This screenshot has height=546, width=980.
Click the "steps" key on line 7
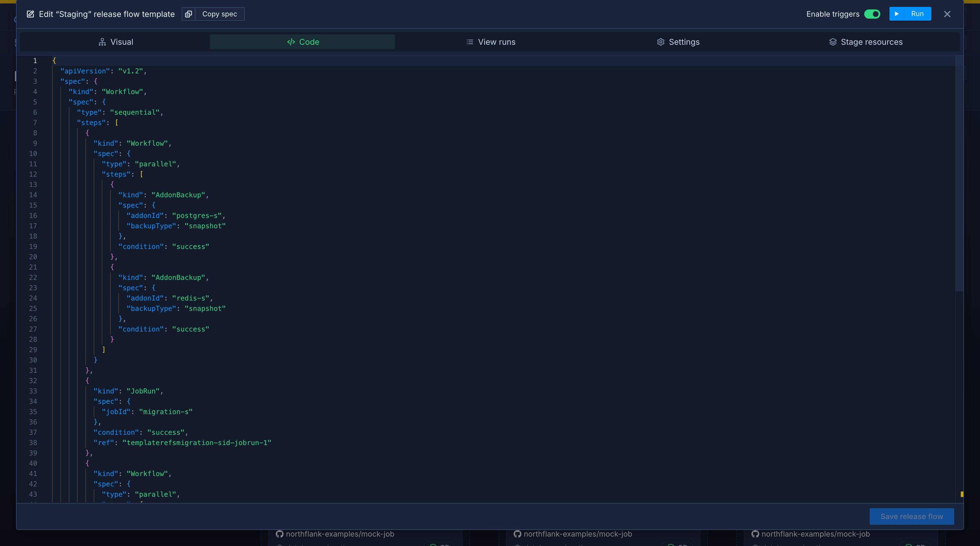point(91,123)
